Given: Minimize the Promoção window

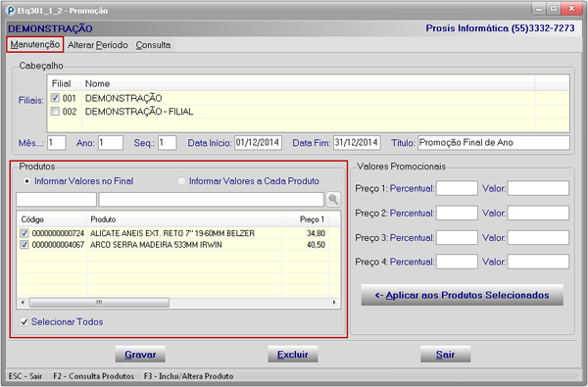Looking at the screenshot, I should 539,9.
